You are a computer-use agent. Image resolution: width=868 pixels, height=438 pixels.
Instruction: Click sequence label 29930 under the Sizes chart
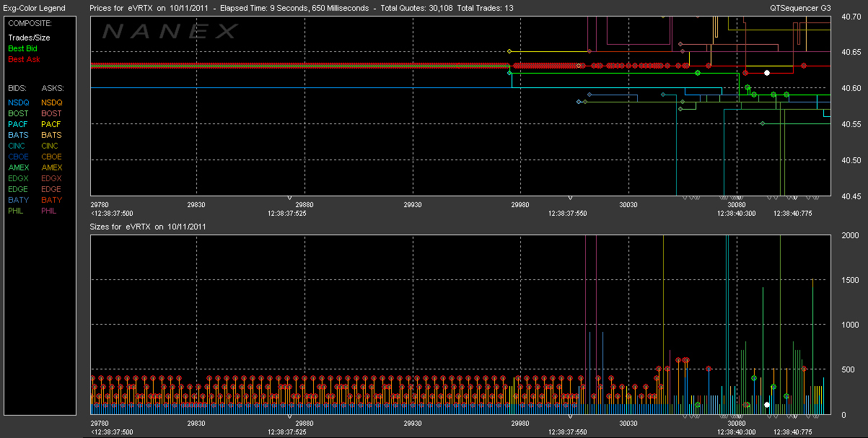(412, 424)
